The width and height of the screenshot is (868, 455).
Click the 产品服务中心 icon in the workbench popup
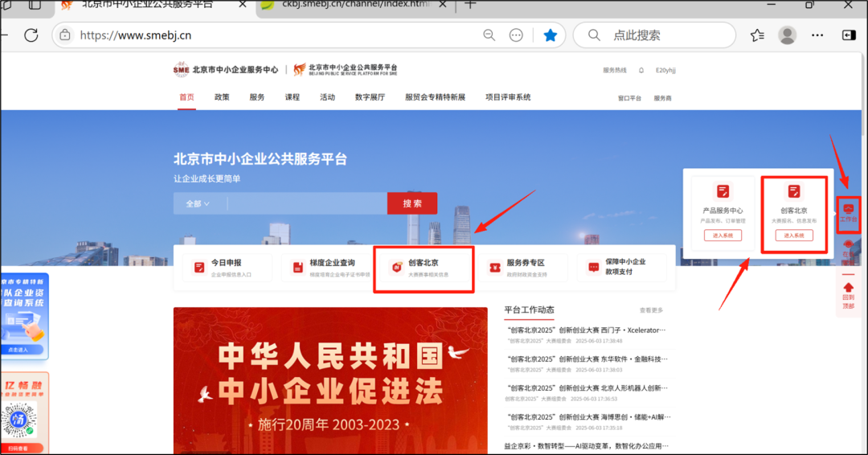723,191
